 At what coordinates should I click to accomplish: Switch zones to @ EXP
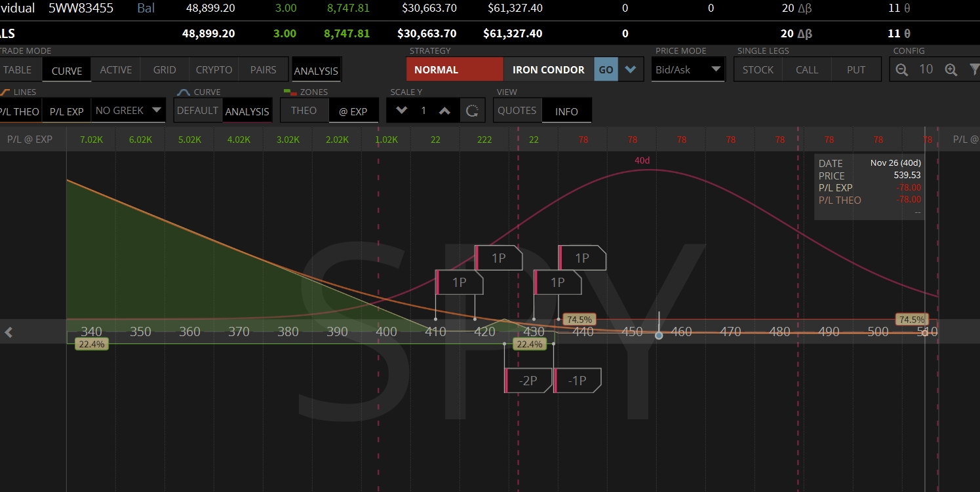pos(353,111)
